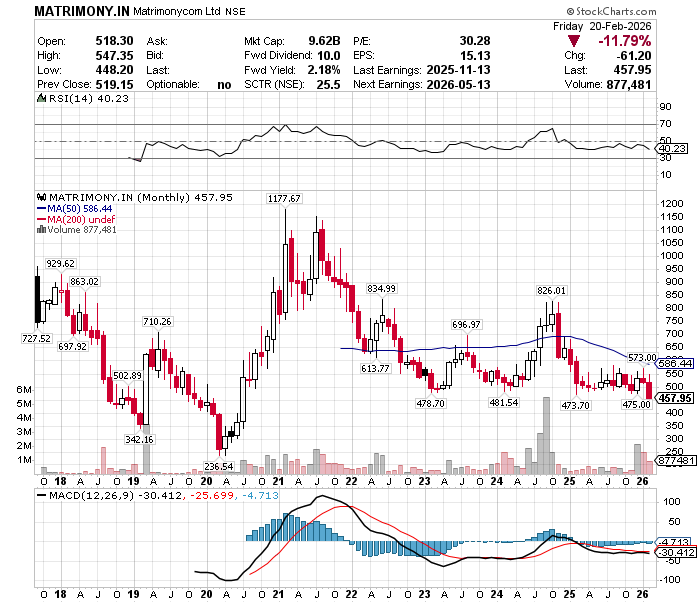Click the 473.70 price label
The height and width of the screenshot is (603, 700).
tap(575, 406)
